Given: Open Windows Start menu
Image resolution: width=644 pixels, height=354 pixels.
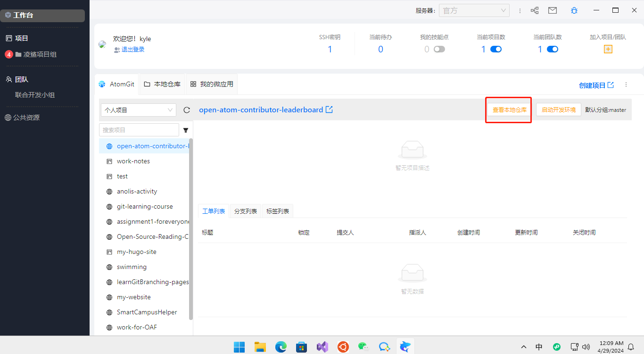Looking at the screenshot, I should (239, 347).
